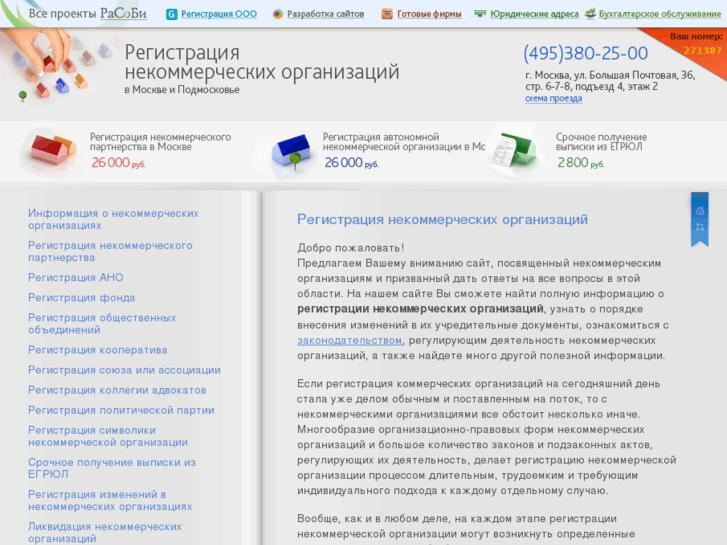The height and width of the screenshot is (545, 727).
Task: Click the blue house АНО icon
Action: pyautogui.click(x=292, y=151)
